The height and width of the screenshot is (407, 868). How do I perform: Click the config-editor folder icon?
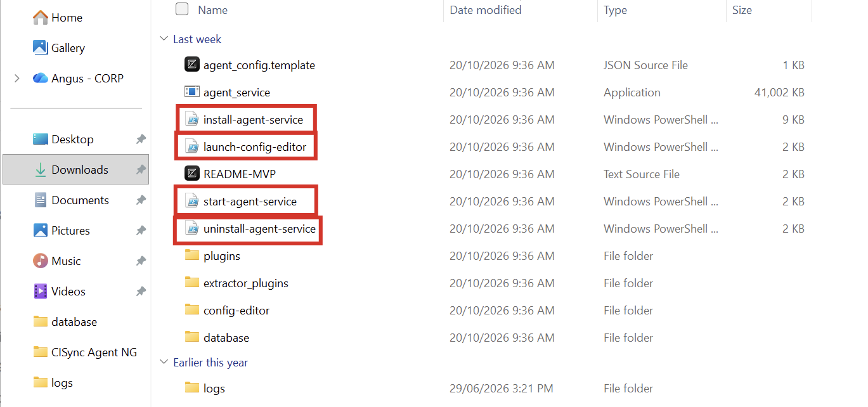[x=192, y=310]
